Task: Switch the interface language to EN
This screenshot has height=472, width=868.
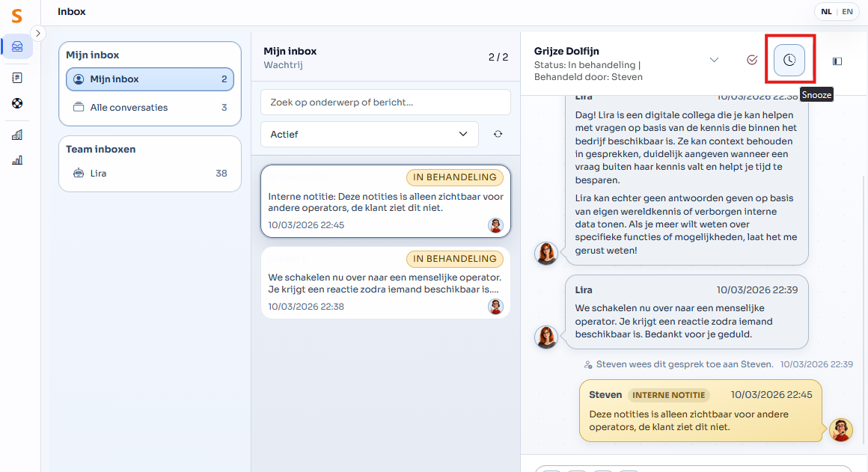Action: click(x=848, y=11)
